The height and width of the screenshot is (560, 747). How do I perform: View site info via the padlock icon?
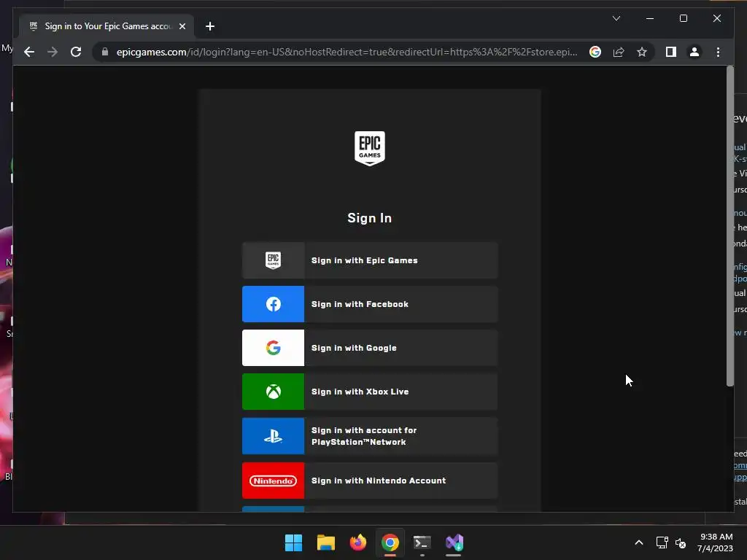[105, 52]
